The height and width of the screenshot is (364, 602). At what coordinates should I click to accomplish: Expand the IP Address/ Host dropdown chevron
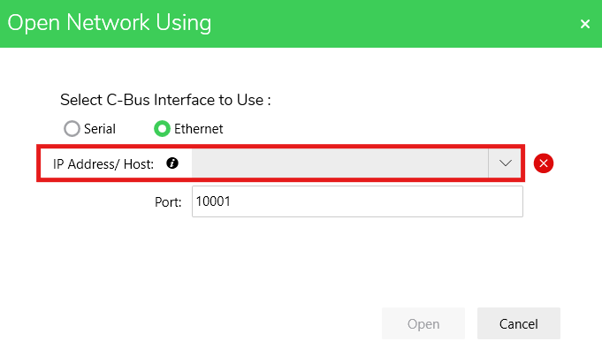[506, 163]
